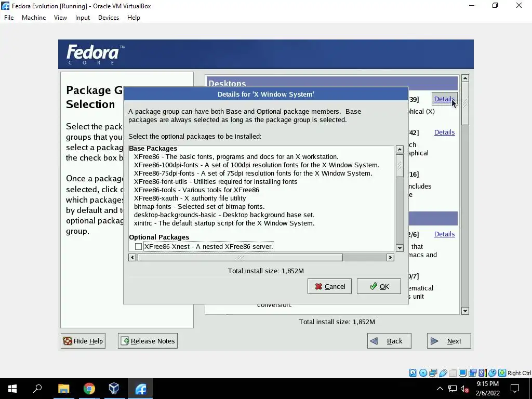Click the Optional Packages heading
Screen dimensions: 532x399
click(159, 237)
